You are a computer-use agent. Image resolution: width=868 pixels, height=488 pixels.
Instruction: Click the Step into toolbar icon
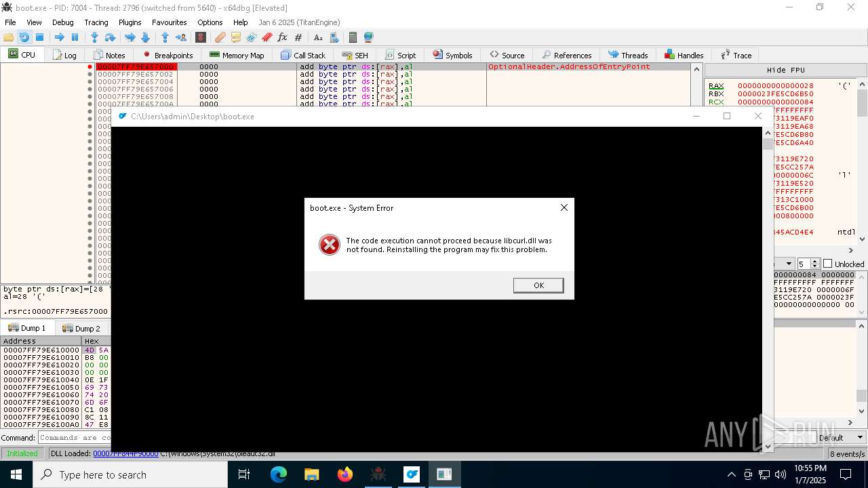(x=94, y=37)
